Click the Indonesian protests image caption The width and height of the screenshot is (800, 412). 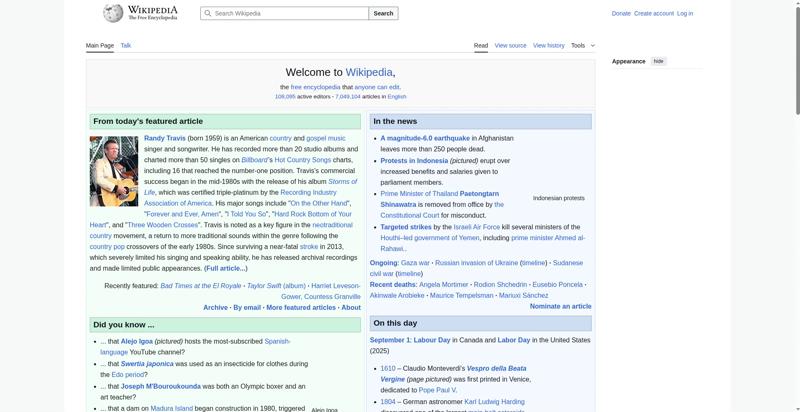(559, 198)
